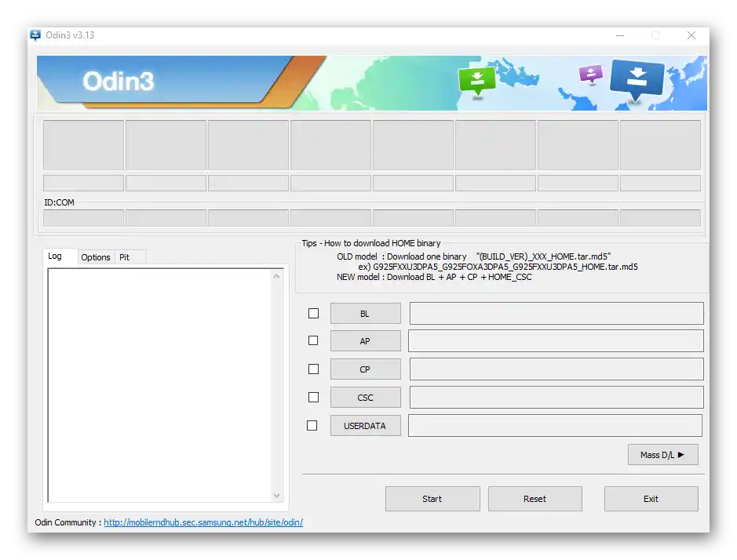Click the Reset button
Screen dimensions: 737x560
pos(535,499)
